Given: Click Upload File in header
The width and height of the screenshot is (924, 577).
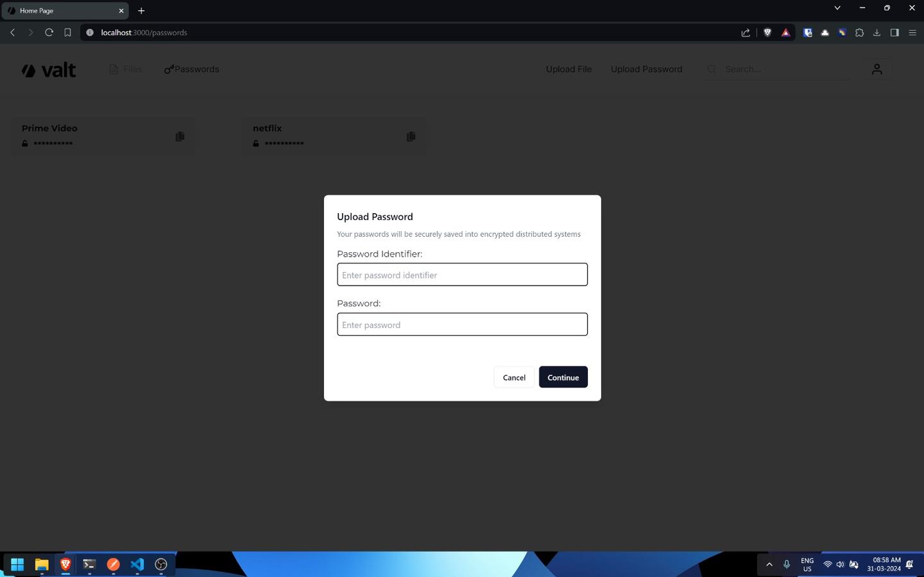Looking at the screenshot, I should pyautogui.click(x=569, y=69).
